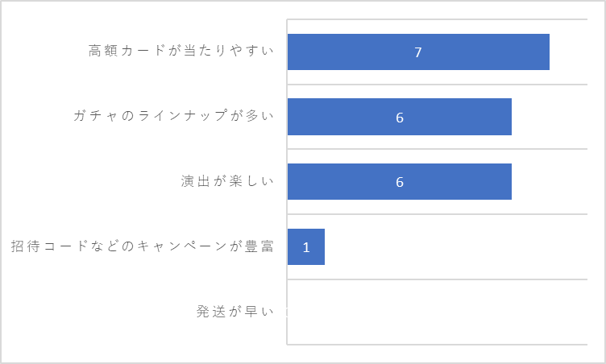Click gridline below the top bar
The width and height of the screenshot is (606, 364).
tap(438, 85)
